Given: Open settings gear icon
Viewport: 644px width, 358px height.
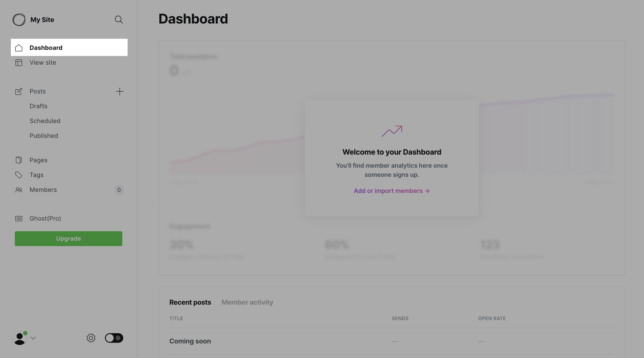Looking at the screenshot, I should click(91, 338).
